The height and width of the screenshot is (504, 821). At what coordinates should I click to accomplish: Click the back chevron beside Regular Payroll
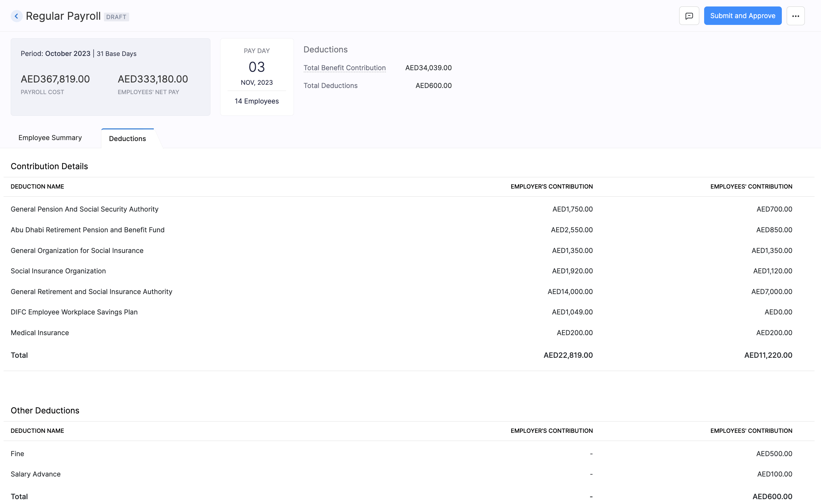point(16,16)
